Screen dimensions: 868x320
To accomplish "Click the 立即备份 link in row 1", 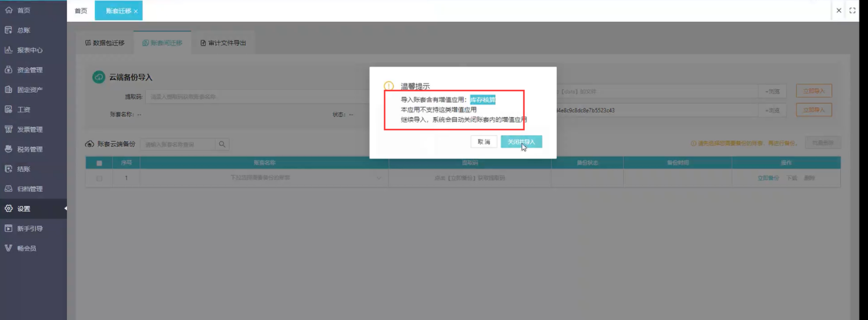I will pos(768,178).
